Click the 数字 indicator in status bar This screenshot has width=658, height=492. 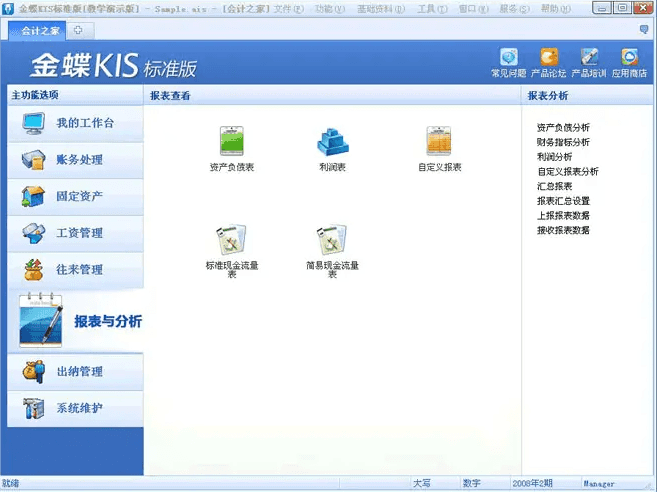click(471, 484)
